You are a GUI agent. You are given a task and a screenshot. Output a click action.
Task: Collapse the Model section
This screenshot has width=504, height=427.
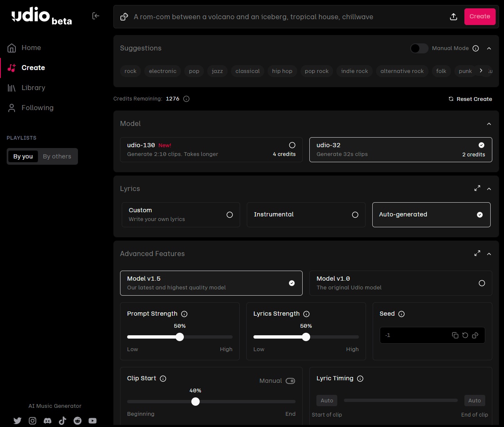pyautogui.click(x=489, y=124)
